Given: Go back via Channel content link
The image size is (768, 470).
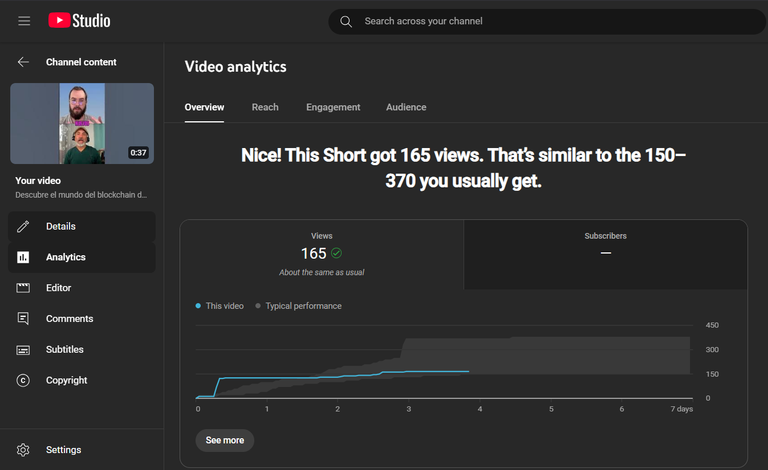Looking at the screenshot, I should click(x=81, y=62).
